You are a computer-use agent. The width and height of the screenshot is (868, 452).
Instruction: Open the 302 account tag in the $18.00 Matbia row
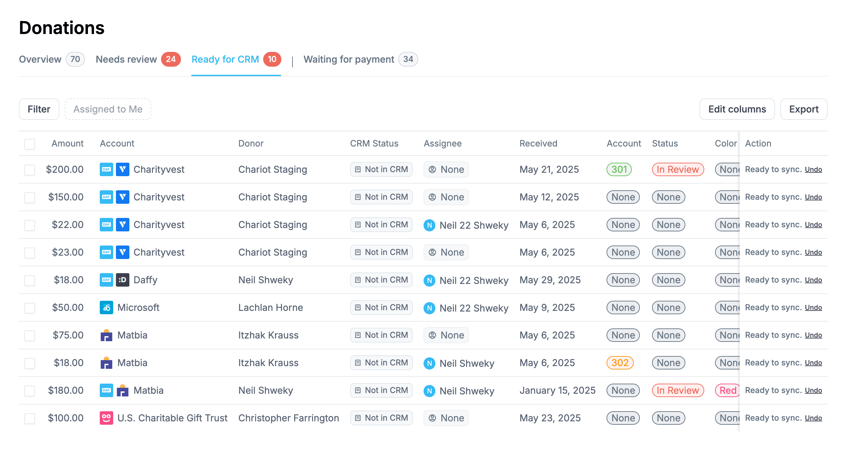(620, 363)
